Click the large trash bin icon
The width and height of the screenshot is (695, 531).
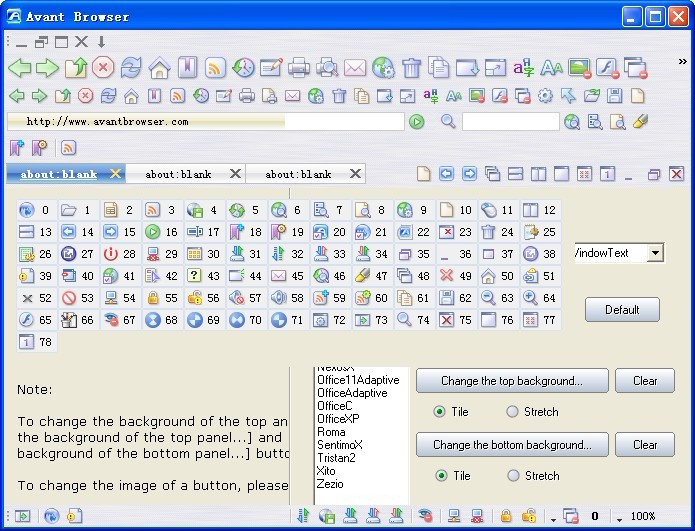coord(411,68)
